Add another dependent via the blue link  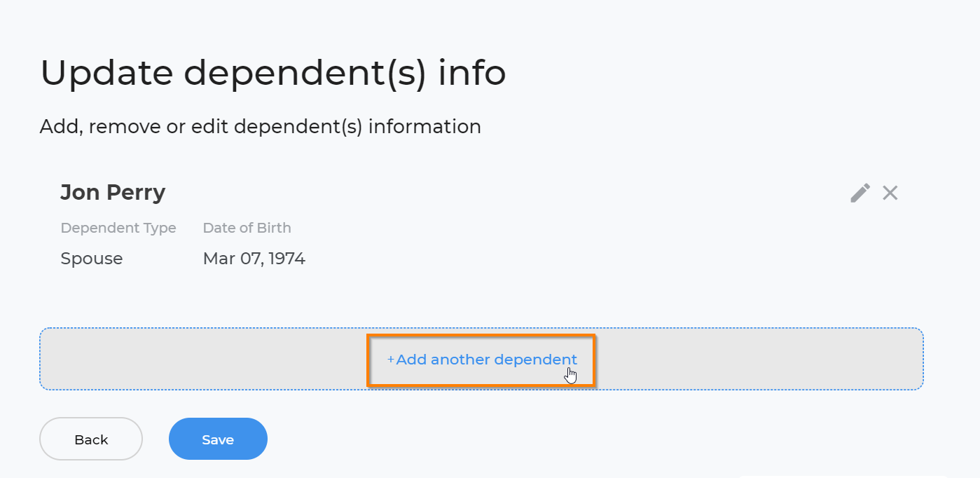pyautogui.click(x=482, y=360)
